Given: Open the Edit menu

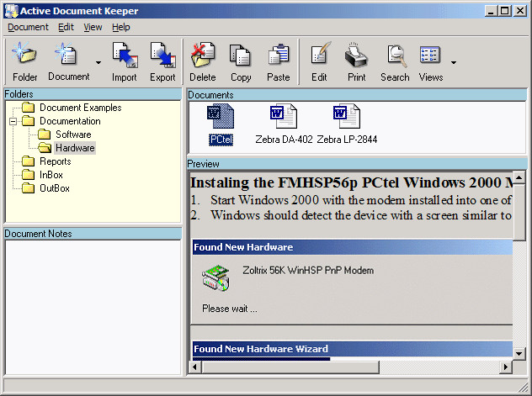Looking at the screenshot, I should coord(66,27).
